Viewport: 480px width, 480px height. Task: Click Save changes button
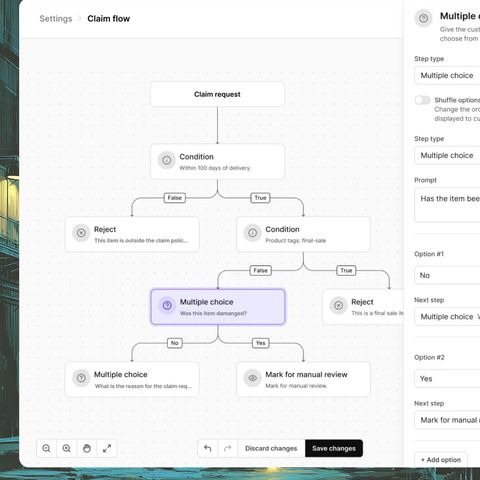click(x=334, y=448)
